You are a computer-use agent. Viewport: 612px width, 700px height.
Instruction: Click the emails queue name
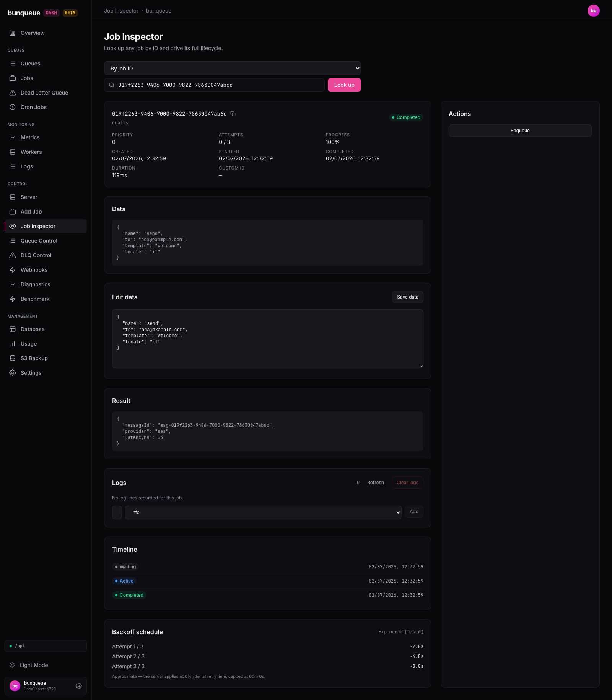pyautogui.click(x=120, y=123)
